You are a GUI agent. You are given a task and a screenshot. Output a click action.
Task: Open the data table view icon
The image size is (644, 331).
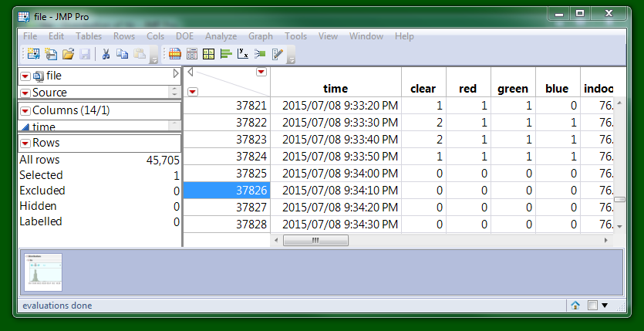pos(174,54)
